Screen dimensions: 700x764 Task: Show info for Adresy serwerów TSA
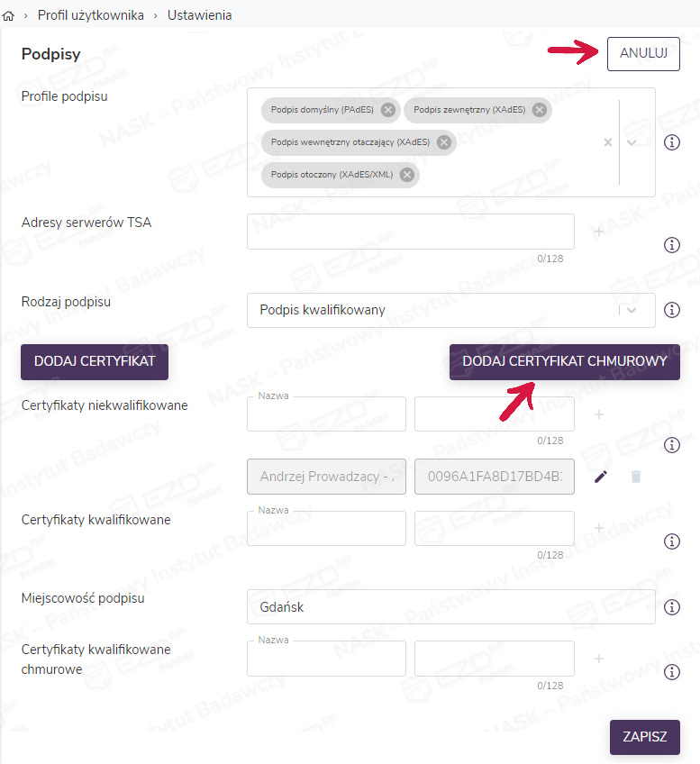pyautogui.click(x=671, y=245)
